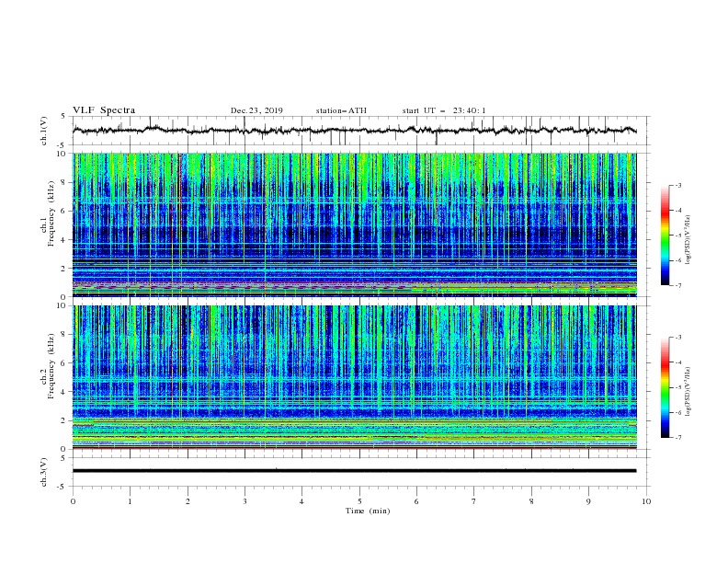This screenshot has height=563, width=728.
Task: Click the lower PSD color scale bar
Action: click(x=665, y=387)
